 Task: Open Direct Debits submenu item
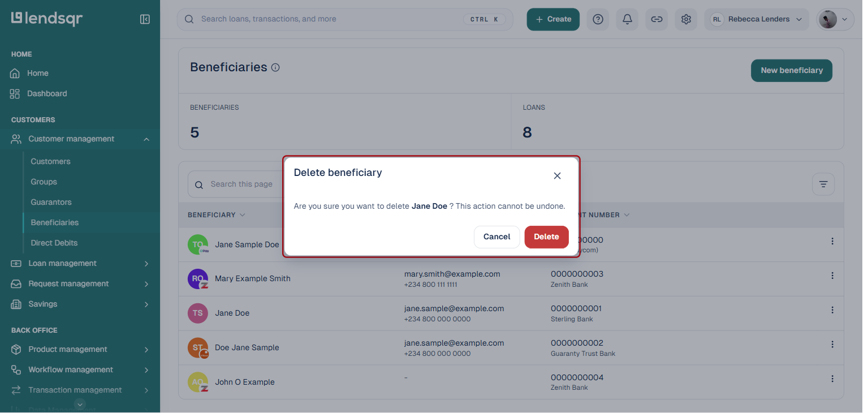pos(54,243)
